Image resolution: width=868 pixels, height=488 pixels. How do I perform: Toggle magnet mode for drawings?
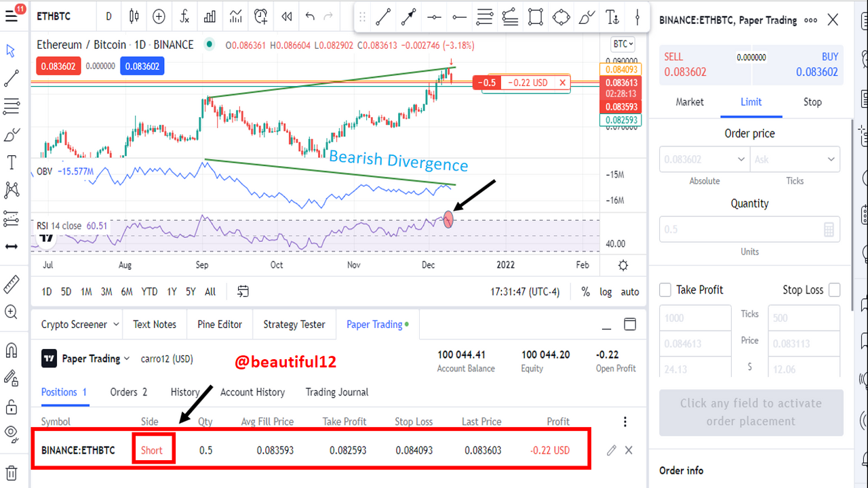click(x=12, y=350)
